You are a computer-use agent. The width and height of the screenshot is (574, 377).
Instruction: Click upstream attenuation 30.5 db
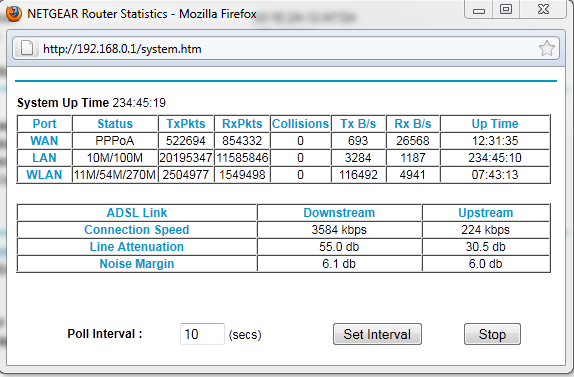485,247
